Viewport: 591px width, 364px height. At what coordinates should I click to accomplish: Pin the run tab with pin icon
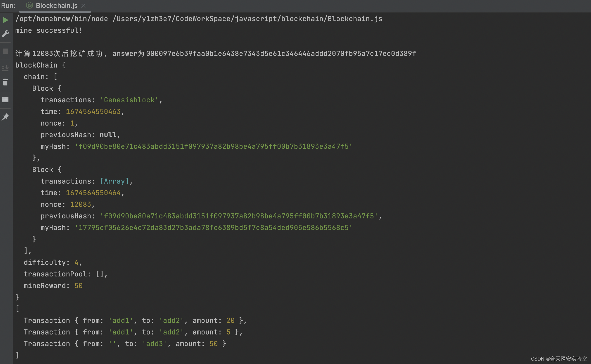click(x=5, y=117)
